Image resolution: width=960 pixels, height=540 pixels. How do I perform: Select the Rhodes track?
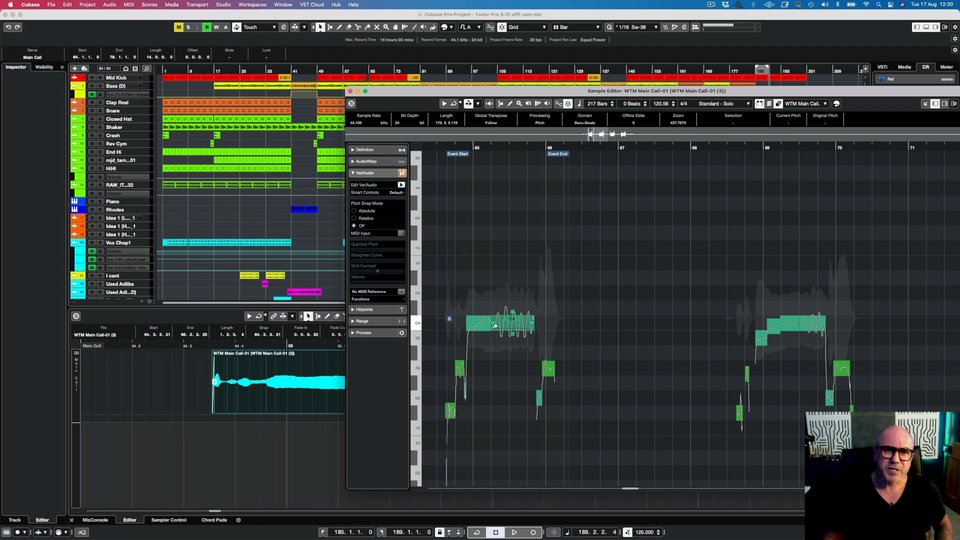coord(114,209)
